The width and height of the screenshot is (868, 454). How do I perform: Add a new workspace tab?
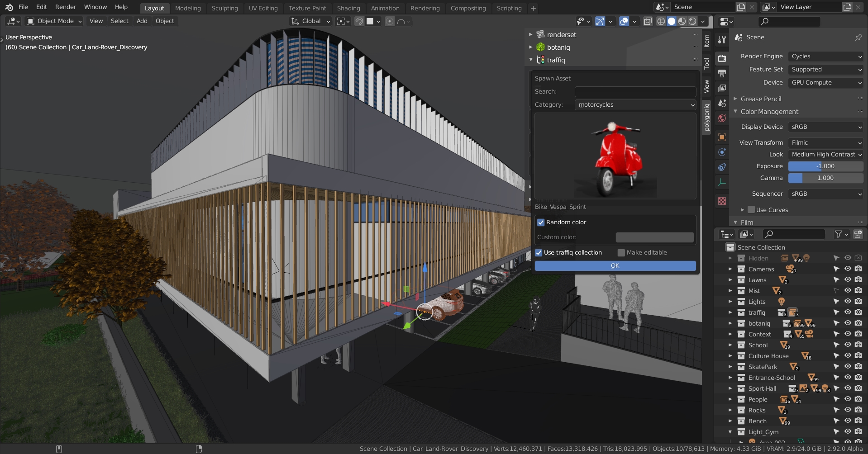533,8
